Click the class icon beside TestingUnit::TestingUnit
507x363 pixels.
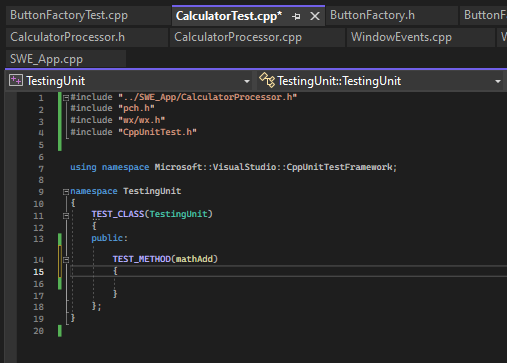[x=267, y=80]
